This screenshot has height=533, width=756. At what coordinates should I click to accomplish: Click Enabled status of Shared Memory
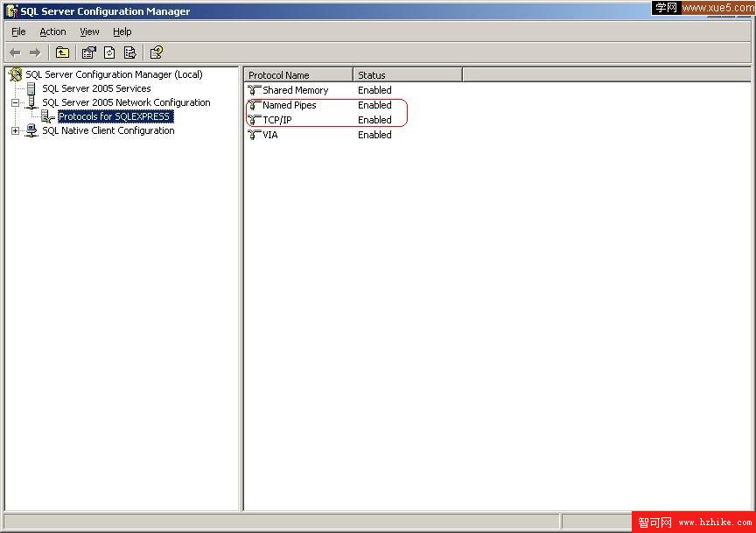pyautogui.click(x=374, y=90)
